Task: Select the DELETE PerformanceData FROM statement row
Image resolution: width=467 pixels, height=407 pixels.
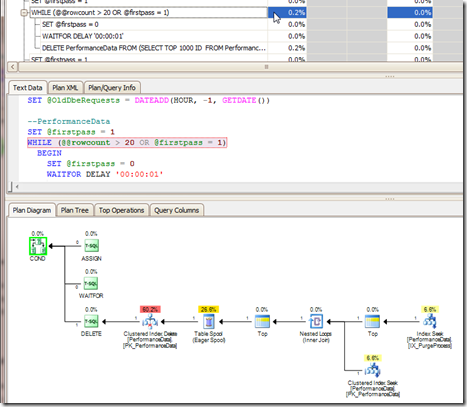Action: 154,48
